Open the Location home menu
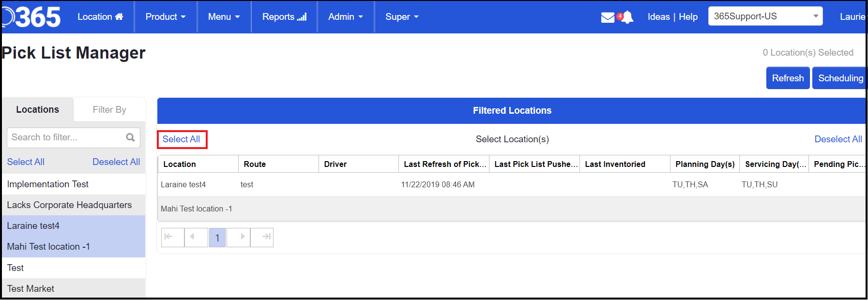The height and width of the screenshot is (300, 868). pyautogui.click(x=100, y=17)
